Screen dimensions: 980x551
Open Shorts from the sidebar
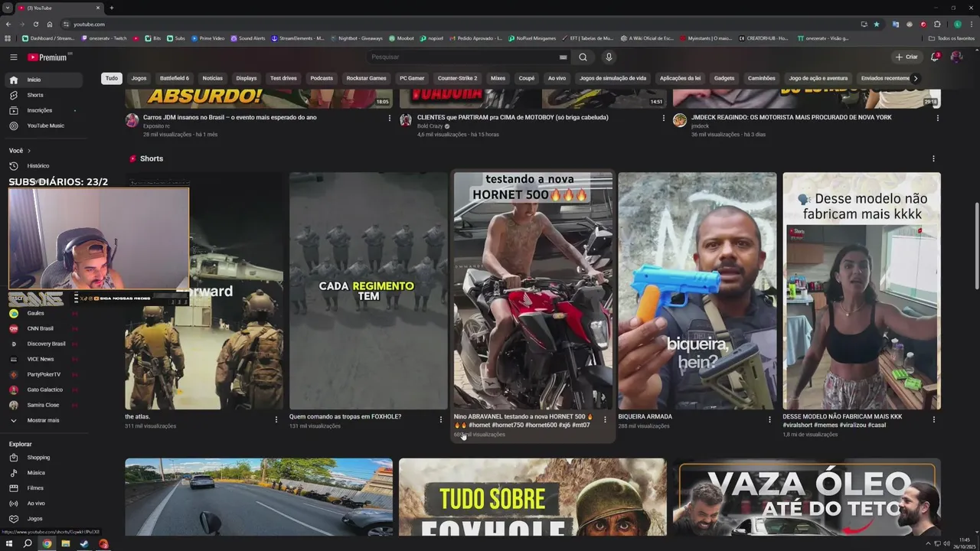[42, 95]
